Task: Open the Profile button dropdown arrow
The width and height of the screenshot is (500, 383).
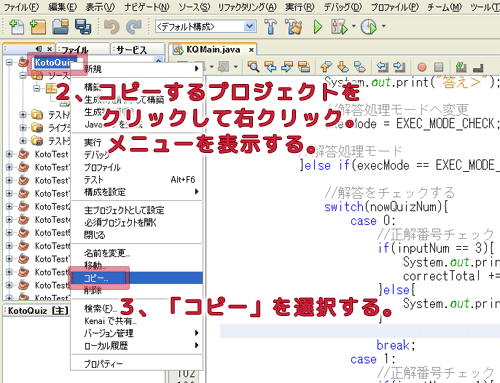Action: 383,26
